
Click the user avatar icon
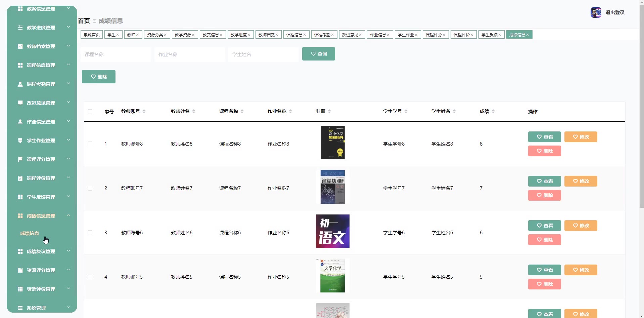pyautogui.click(x=596, y=12)
